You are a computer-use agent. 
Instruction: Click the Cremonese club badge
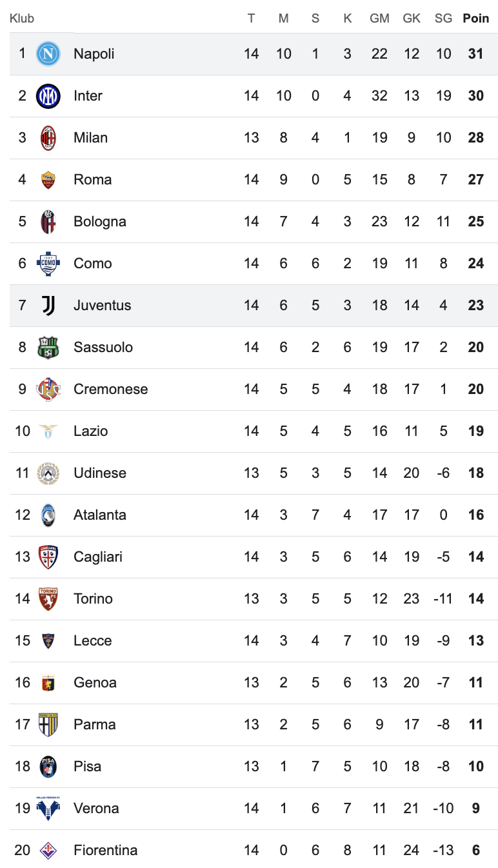tap(48, 389)
